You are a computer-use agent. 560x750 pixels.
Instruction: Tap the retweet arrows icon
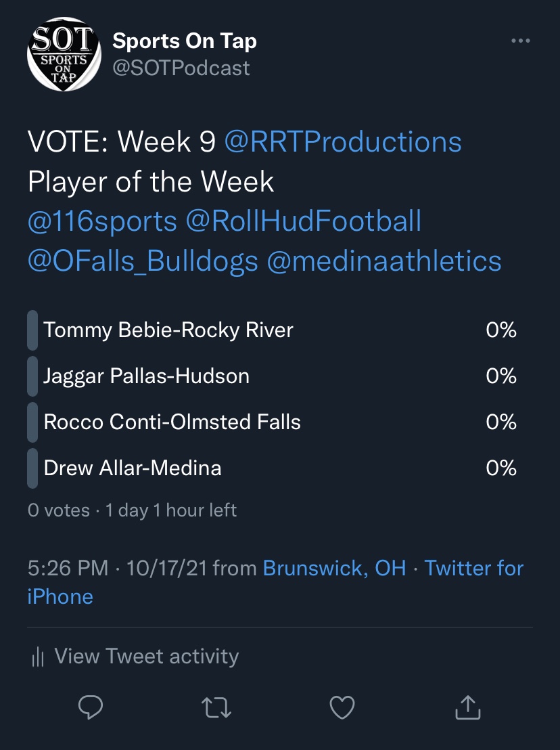point(216,707)
